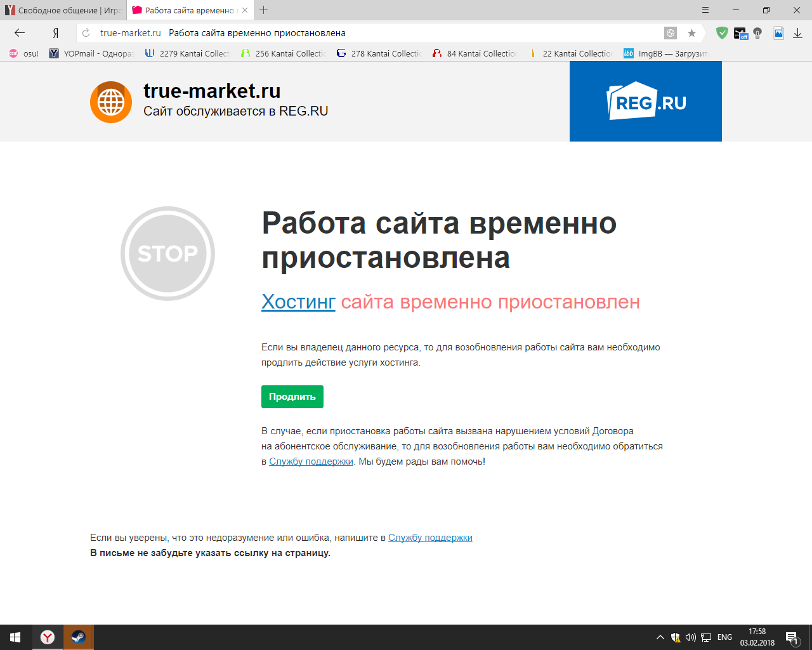Click the Yandex home icon in toolbar
This screenshot has height=650, width=812.
[x=55, y=33]
